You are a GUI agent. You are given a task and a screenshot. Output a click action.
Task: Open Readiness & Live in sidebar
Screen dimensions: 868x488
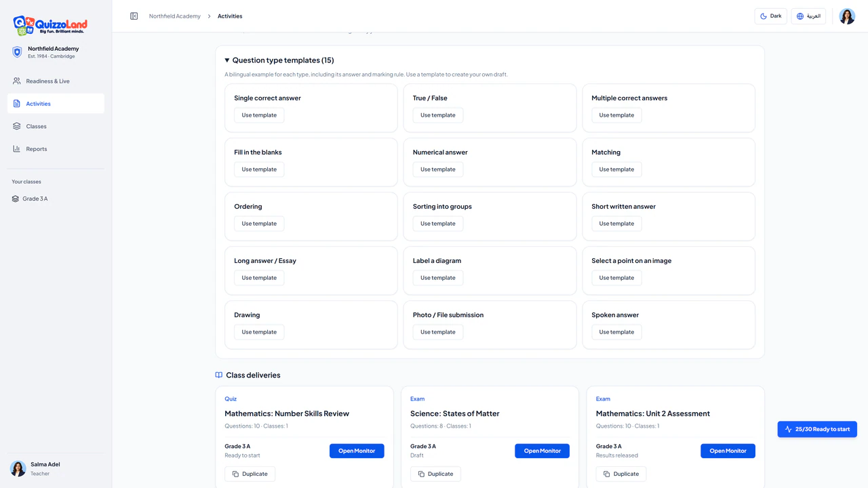coord(56,81)
